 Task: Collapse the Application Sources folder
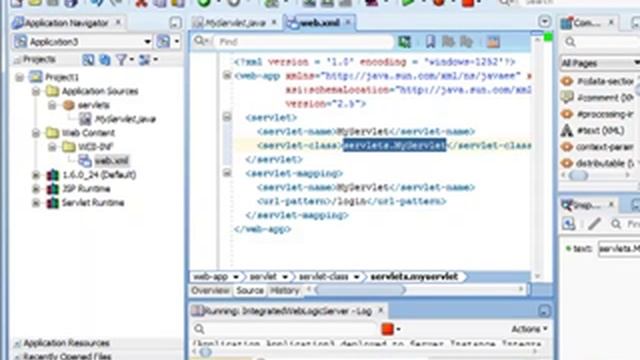pos(36,91)
